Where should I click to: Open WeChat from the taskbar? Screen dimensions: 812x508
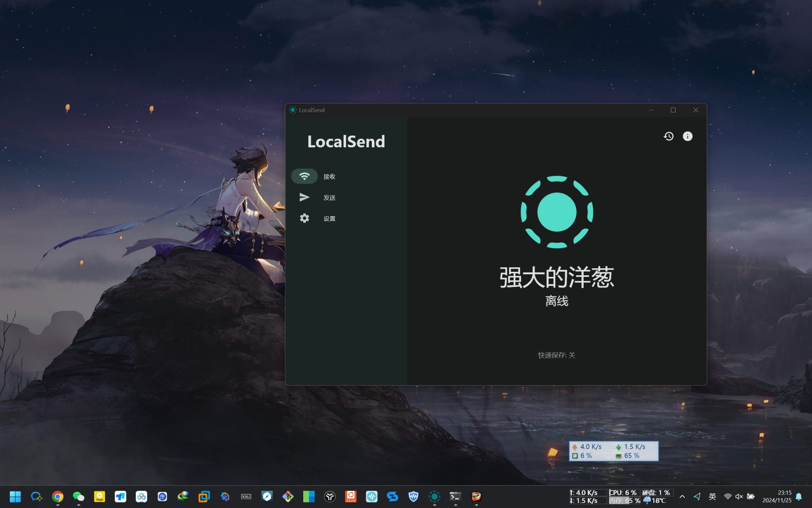79,496
